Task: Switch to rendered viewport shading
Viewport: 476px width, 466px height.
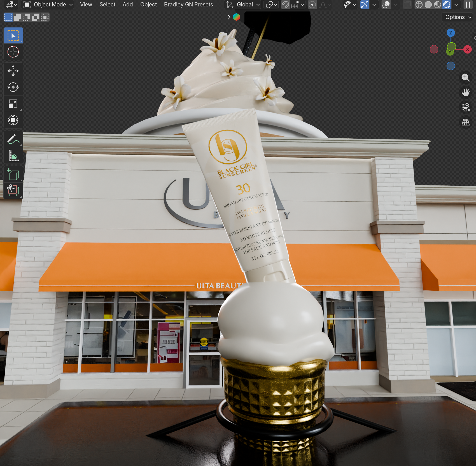Action: pyautogui.click(x=447, y=4)
